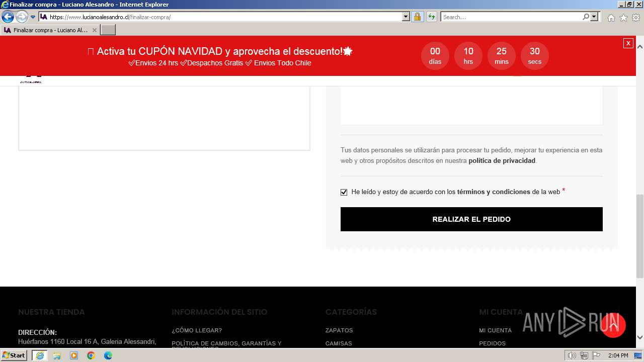This screenshot has width=644, height=362.
Task: Uncheck the terms agreement checkbox
Action: (x=344, y=192)
